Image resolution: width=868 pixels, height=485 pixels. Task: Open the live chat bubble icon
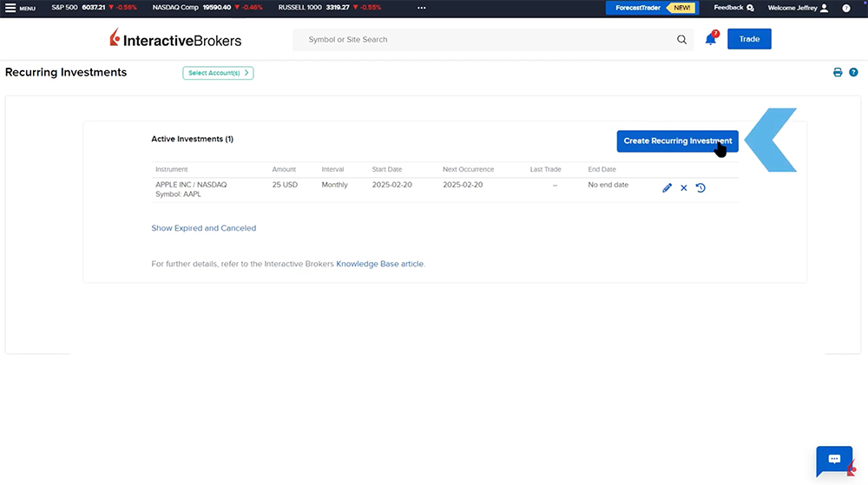pyautogui.click(x=836, y=461)
